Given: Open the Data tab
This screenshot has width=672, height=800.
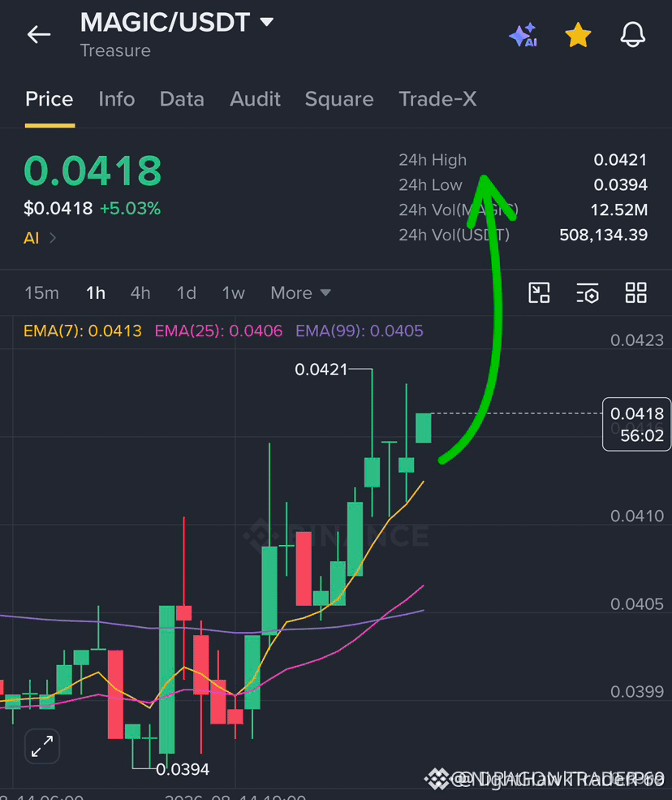Looking at the screenshot, I should pyautogui.click(x=182, y=99).
